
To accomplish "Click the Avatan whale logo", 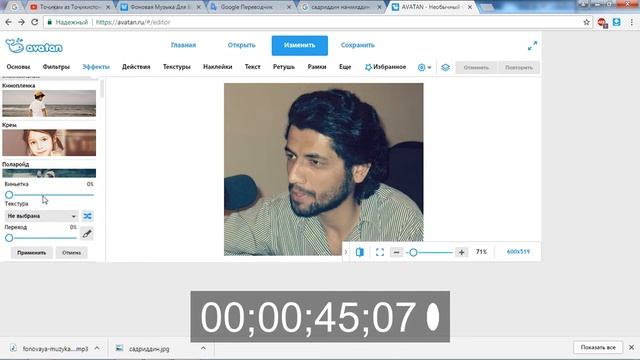I will pyautogui.click(x=34, y=46).
